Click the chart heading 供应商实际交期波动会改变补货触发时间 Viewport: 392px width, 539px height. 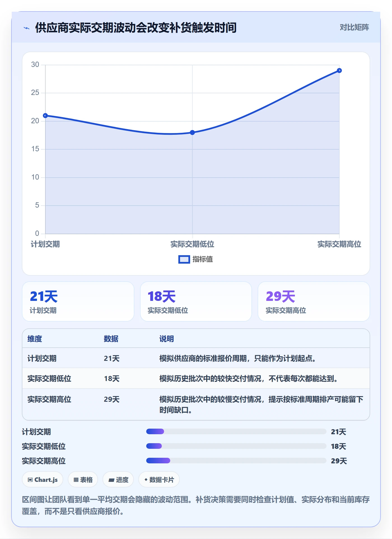point(136,28)
